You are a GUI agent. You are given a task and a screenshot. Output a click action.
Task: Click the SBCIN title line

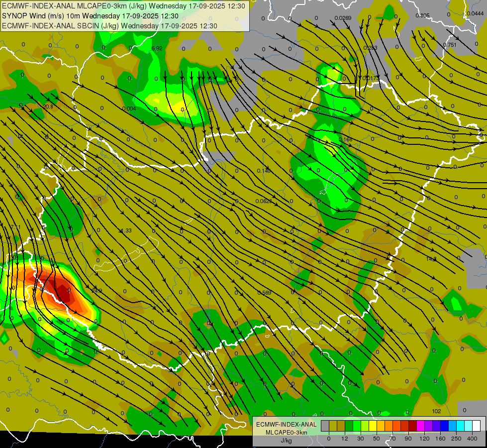(109, 26)
